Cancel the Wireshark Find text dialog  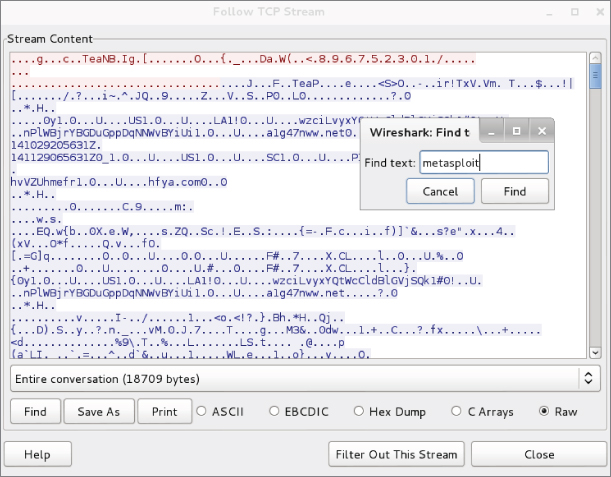click(x=440, y=191)
